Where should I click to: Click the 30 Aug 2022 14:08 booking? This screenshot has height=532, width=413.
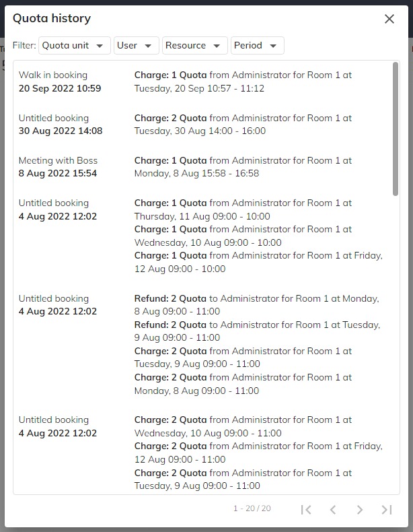click(61, 131)
